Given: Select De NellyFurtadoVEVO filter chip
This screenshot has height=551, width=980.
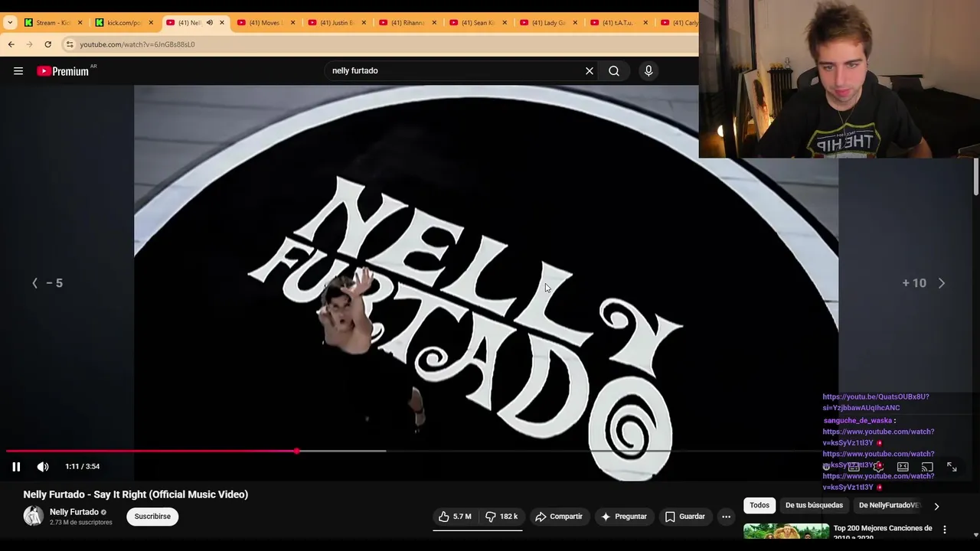Looking at the screenshot, I should [x=889, y=505].
